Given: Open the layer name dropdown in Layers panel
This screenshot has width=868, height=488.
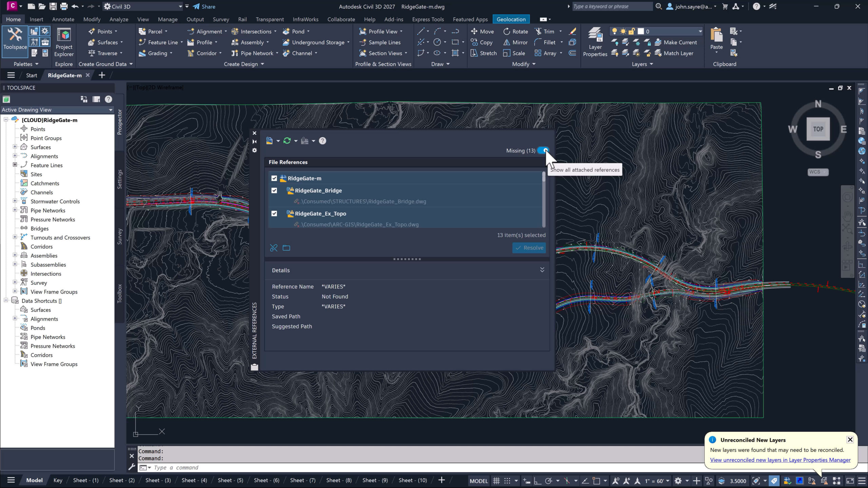Looking at the screenshot, I should [x=700, y=32].
